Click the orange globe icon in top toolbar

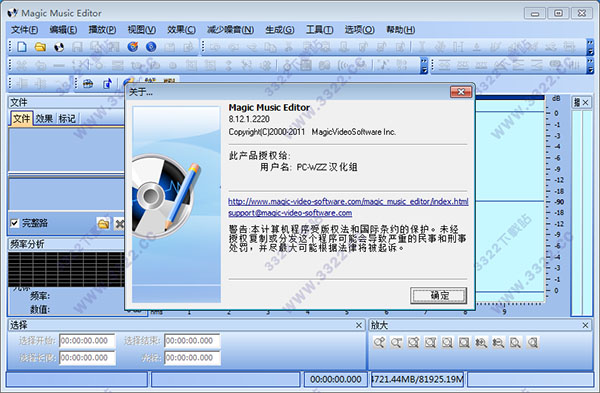(133, 47)
